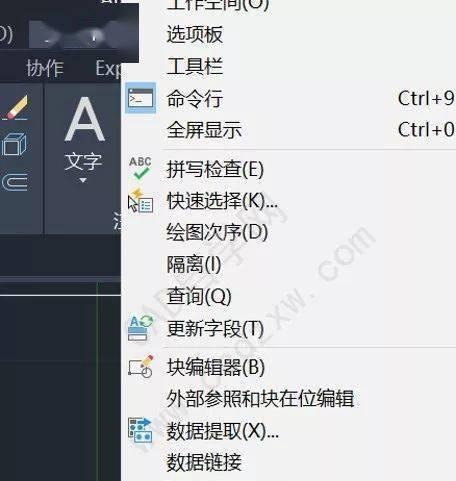456x481 pixels.
Task: Switch to the 协作 ribbon tab
Action: click(x=45, y=69)
